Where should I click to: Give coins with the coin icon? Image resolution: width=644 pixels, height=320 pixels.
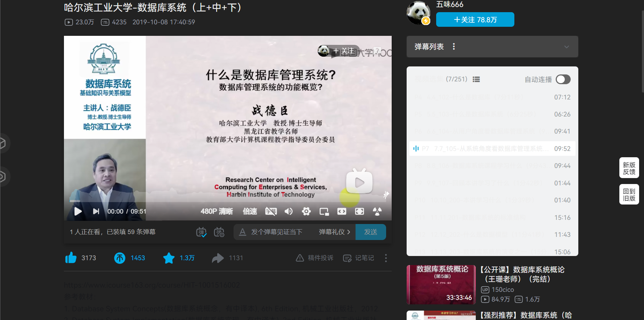(120, 258)
